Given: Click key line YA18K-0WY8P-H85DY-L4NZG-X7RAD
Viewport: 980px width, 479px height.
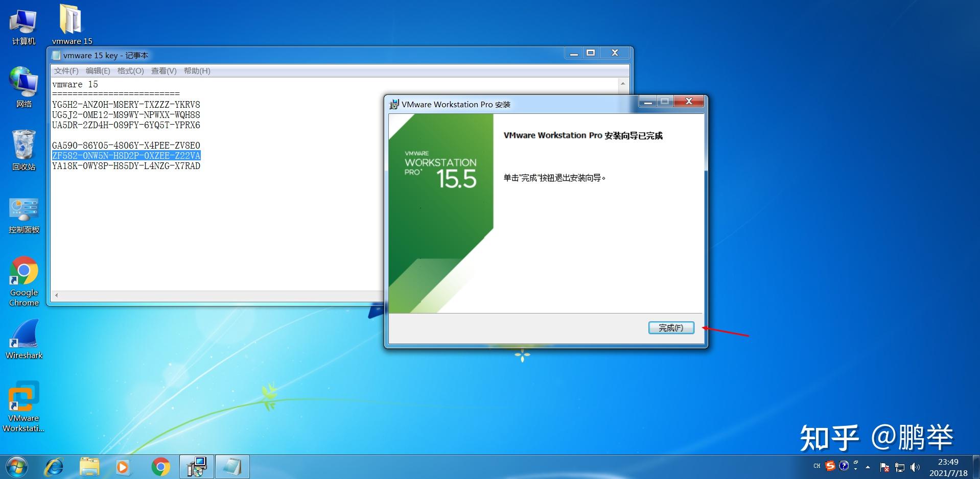Looking at the screenshot, I should pos(126,166).
